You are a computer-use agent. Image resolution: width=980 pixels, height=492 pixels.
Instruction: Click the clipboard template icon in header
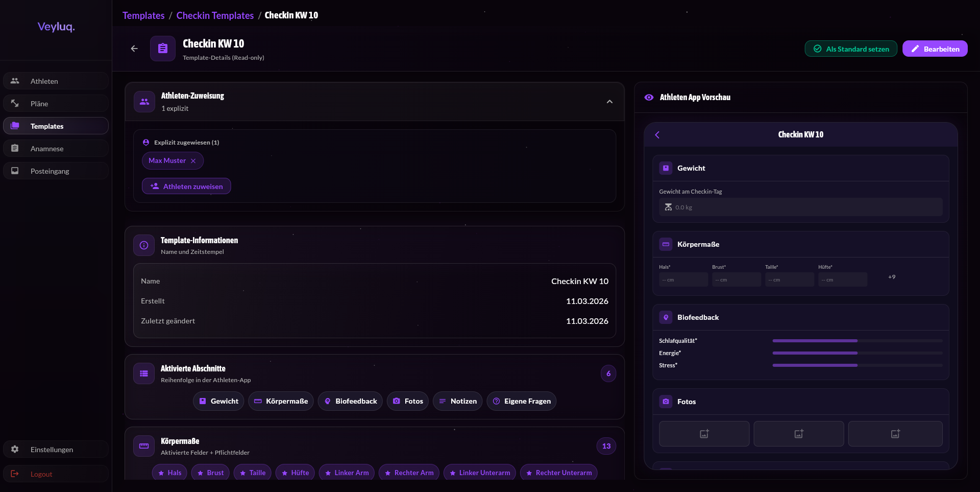(163, 49)
